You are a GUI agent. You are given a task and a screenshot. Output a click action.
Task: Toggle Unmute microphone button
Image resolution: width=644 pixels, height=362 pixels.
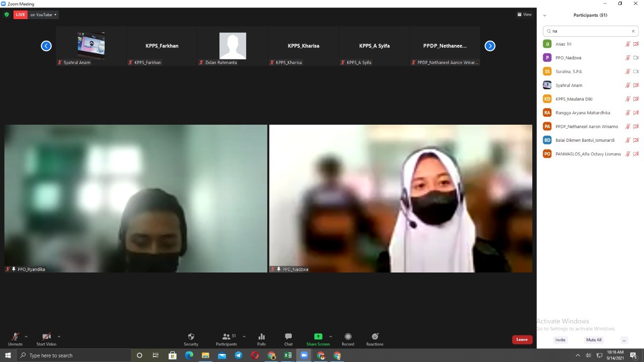coord(15,337)
